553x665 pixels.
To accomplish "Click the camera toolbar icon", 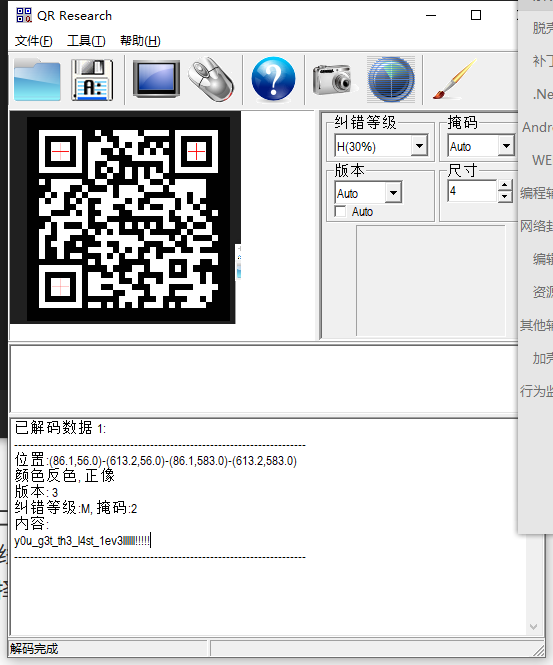I will (x=332, y=79).
